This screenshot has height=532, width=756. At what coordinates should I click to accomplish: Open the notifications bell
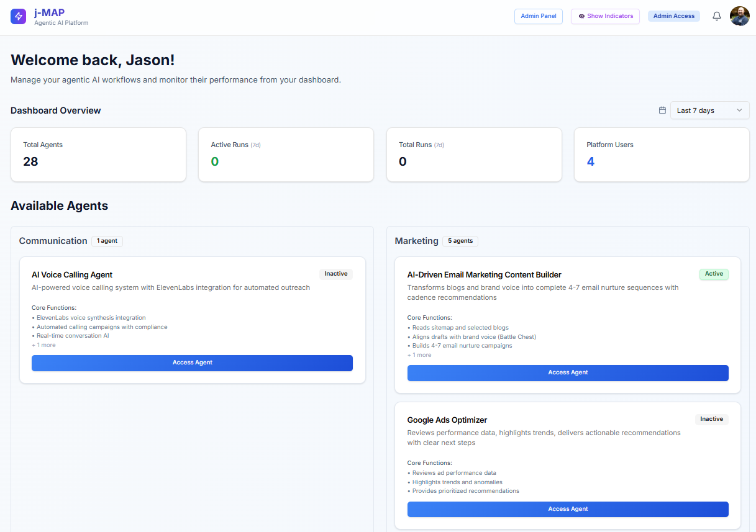tap(716, 16)
